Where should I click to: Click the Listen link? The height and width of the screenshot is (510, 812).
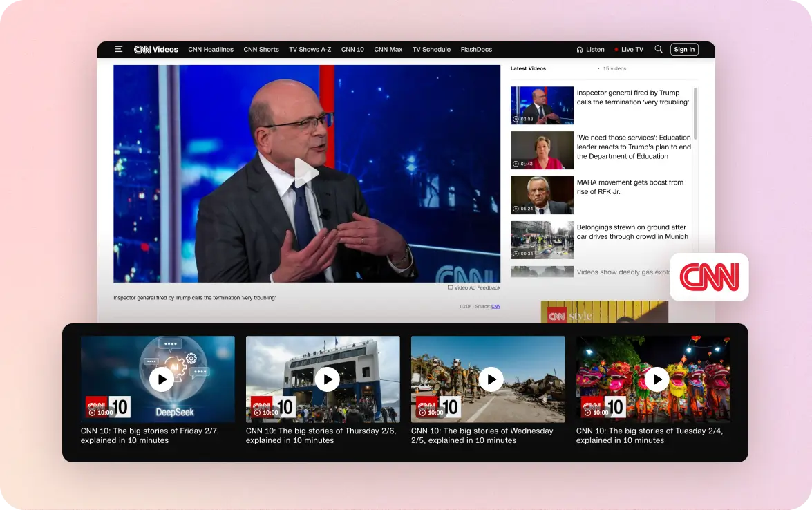pyautogui.click(x=595, y=50)
